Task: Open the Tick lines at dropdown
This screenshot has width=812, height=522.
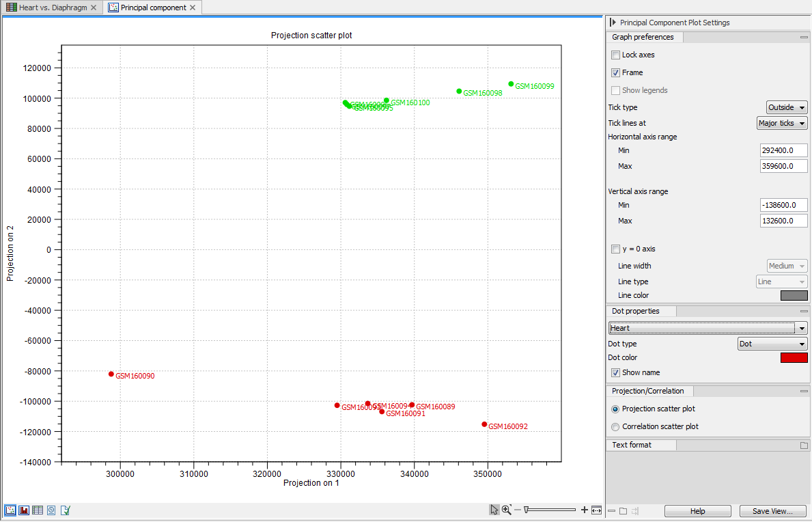Action: click(x=782, y=123)
